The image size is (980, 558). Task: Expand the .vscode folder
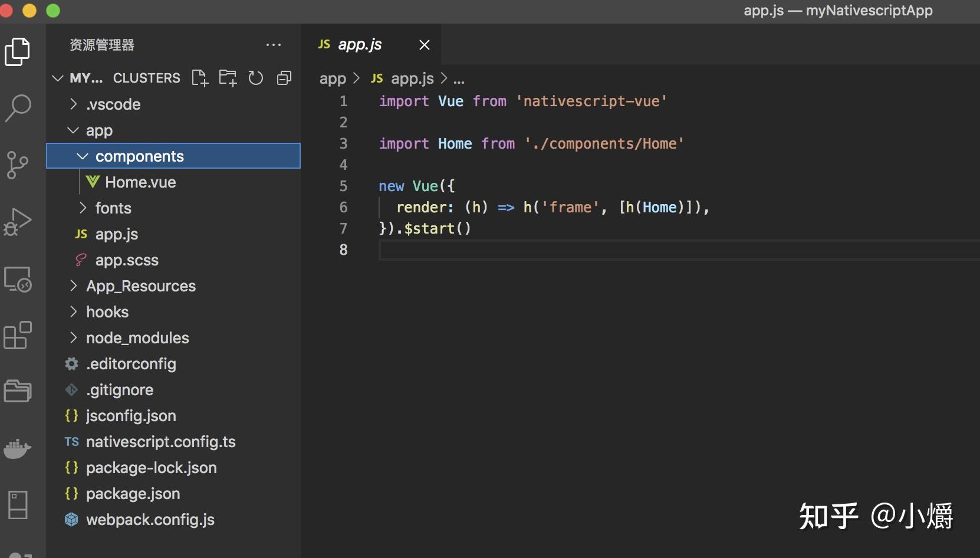[x=113, y=104]
